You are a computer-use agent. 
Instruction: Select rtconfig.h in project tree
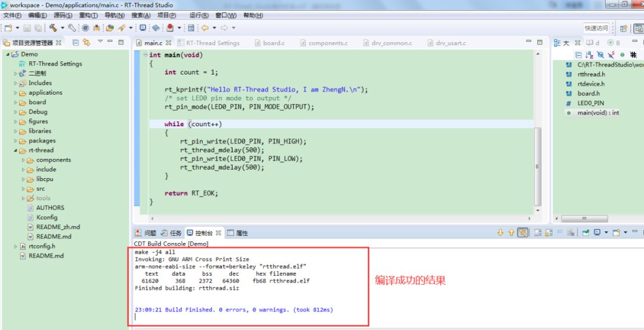[x=38, y=246]
